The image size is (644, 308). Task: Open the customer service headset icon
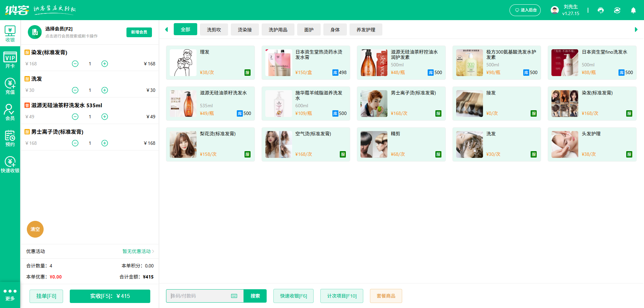pos(601,10)
